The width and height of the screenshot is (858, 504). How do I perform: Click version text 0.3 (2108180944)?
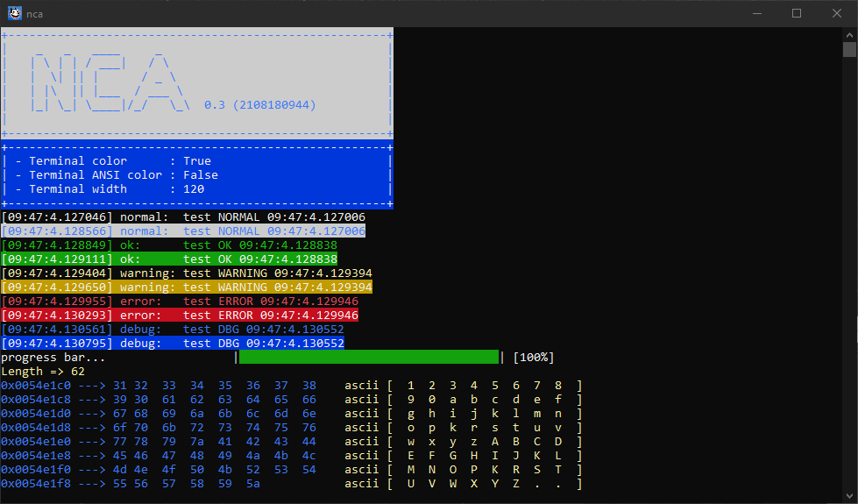click(x=259, y=105)
